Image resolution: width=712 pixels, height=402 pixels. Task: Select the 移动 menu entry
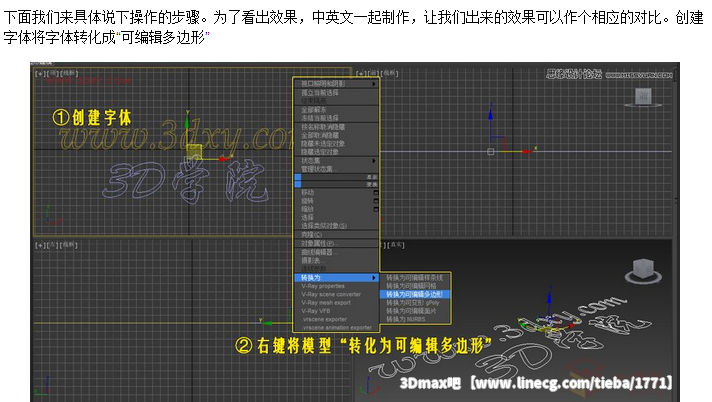point(336,193)
